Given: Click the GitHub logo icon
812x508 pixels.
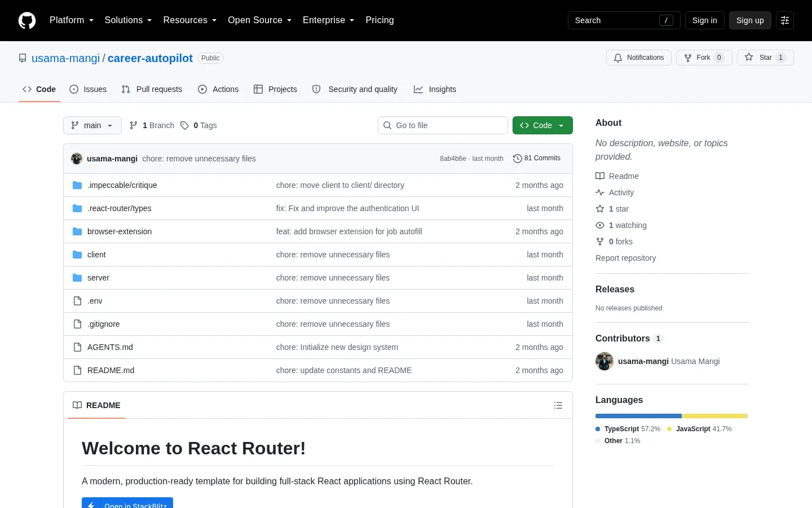Looking at the screenshot, I should tap(27, 20).
